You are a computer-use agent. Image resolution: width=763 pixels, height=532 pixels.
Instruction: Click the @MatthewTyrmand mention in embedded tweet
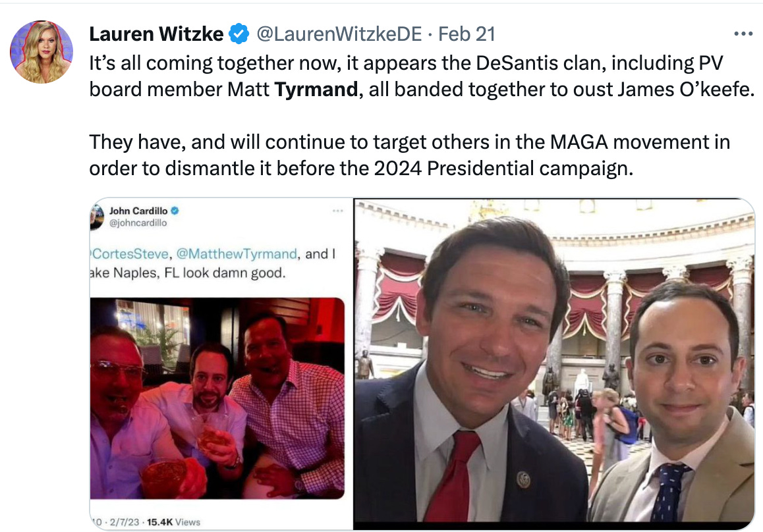(x=237, y=254)
